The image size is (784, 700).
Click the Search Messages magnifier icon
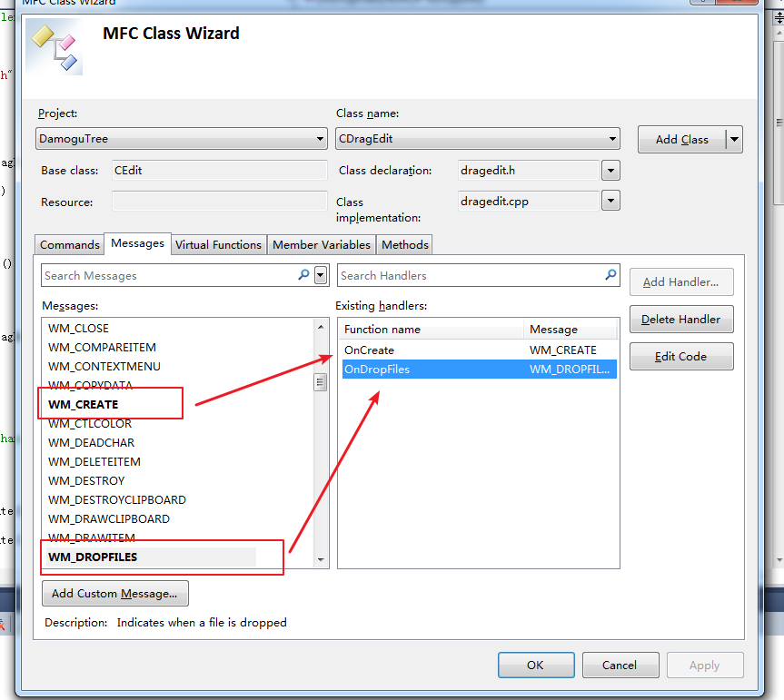pos(303,275)
